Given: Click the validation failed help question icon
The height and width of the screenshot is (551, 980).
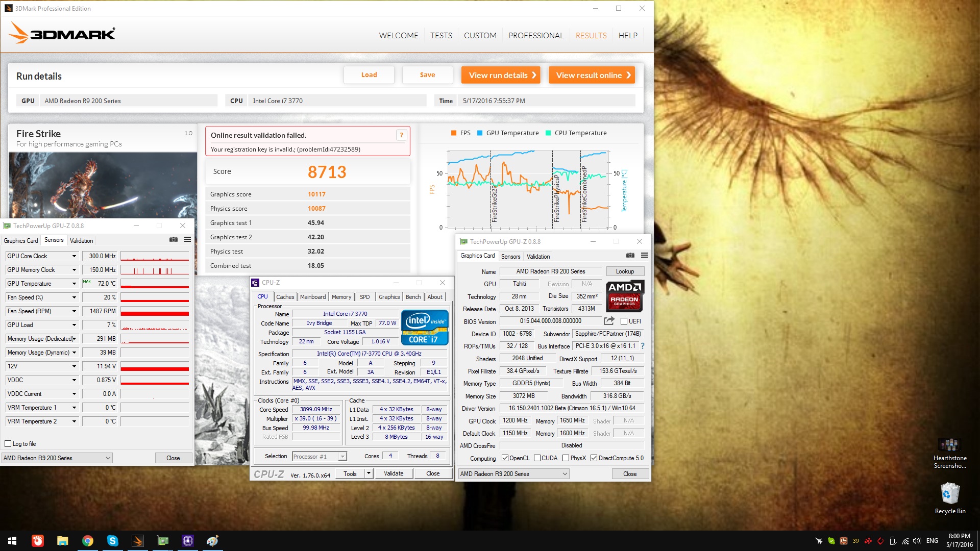Looking at the screenshot, I should 401,135.
